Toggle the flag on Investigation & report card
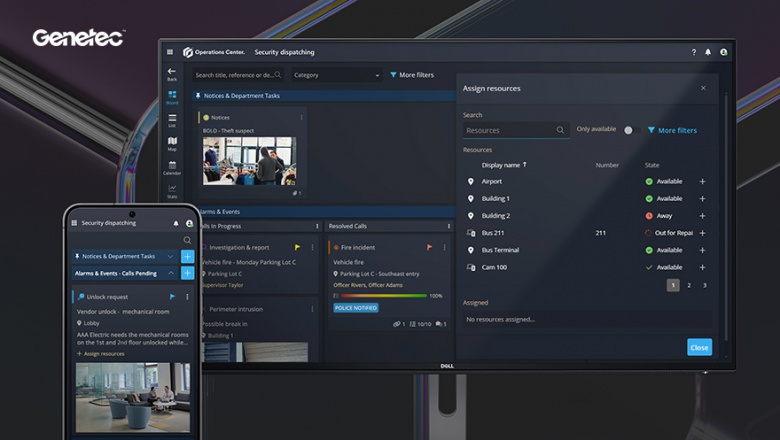780x440 pixels. click(x=297, y=247)
